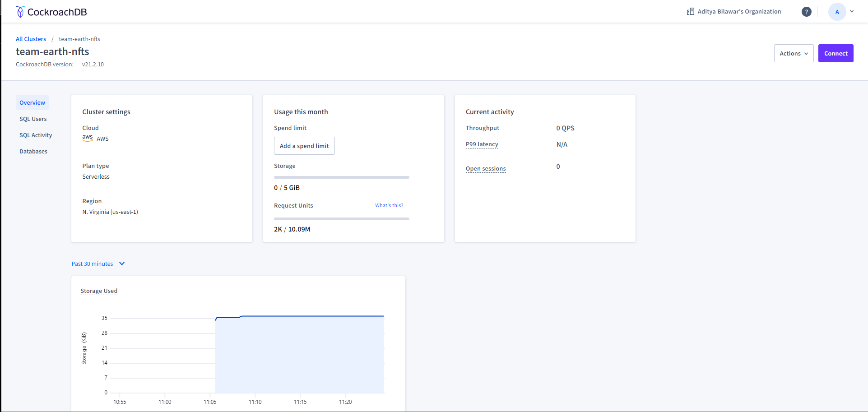Click the N. Virginia (us-east-1) region value
Screen dimensions: 868x412
click(110, 212)
